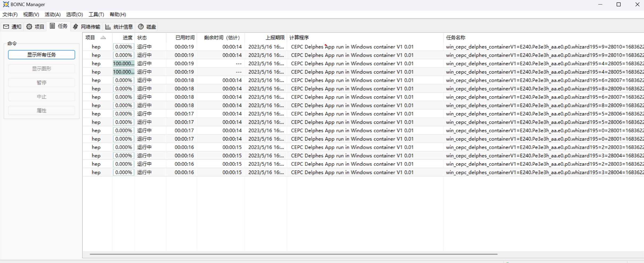
Task: Click the 显示图形 button
Action: 41,69
